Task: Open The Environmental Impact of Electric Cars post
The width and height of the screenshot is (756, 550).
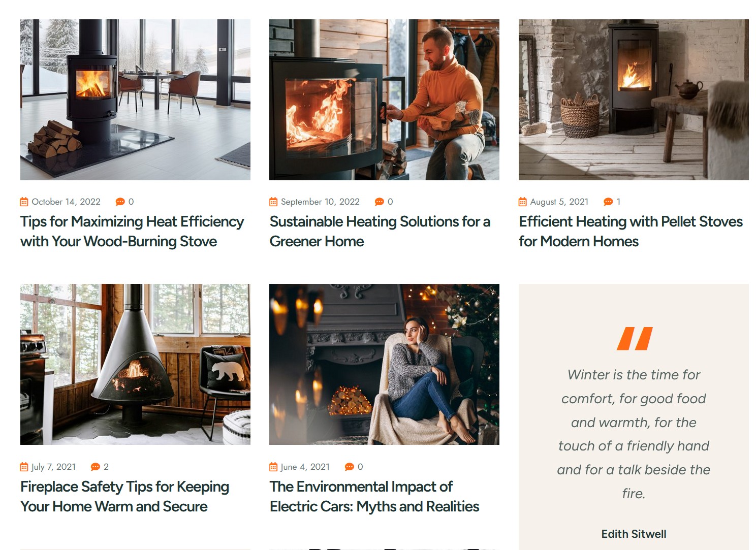Action: [374, 497]
